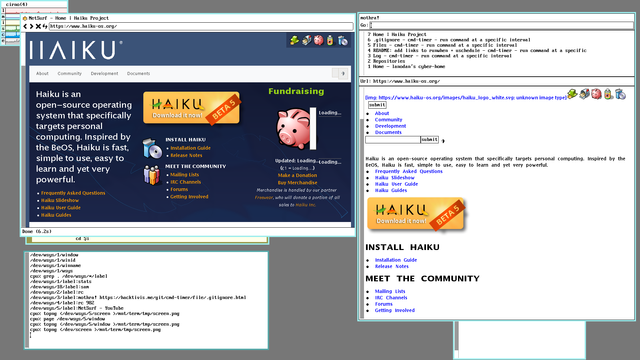Click the battery-like icon in NetSurf page header
This screenshot has width=640, height=360.
(330, 40)
